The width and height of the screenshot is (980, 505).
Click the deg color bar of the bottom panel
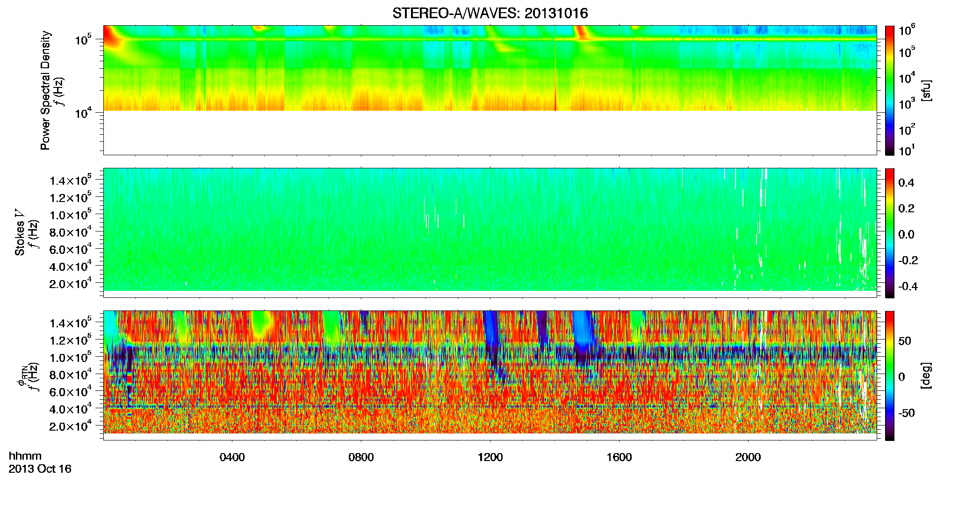890,375
